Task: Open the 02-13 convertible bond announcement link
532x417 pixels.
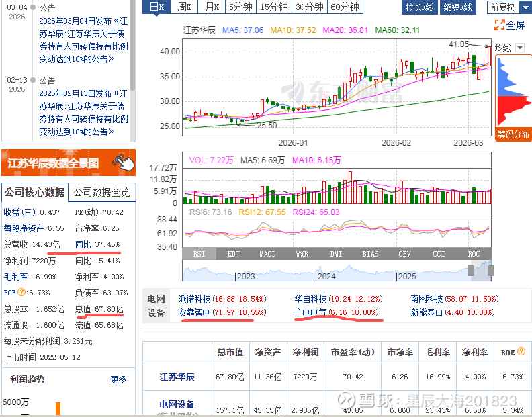Action: [x=83, y=112]
